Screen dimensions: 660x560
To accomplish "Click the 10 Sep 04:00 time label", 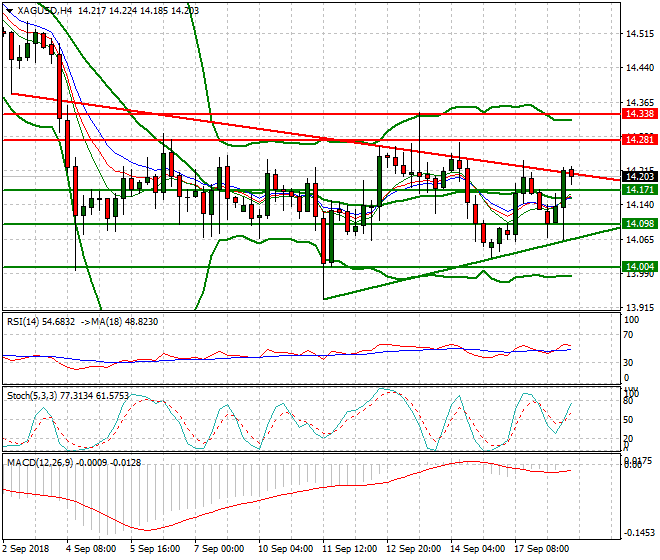I will (x=285, y=549).
